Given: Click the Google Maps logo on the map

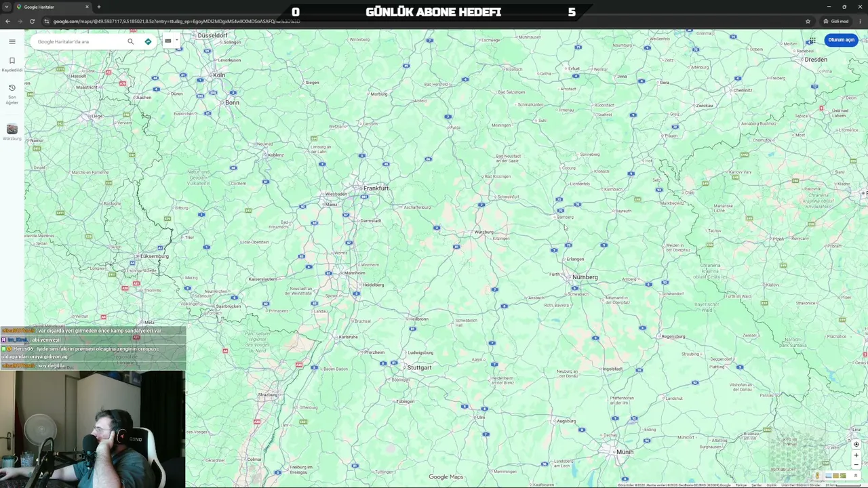Looking at the screenshot, I should [446, 477].
